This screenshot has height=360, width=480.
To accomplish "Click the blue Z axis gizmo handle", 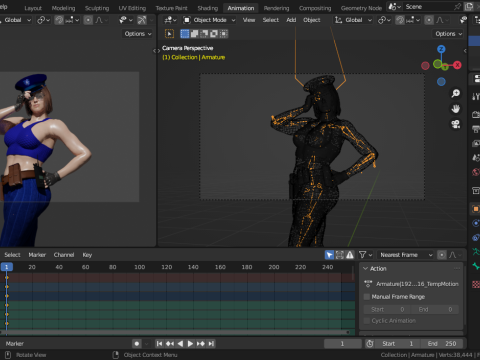I will [441, 49].
